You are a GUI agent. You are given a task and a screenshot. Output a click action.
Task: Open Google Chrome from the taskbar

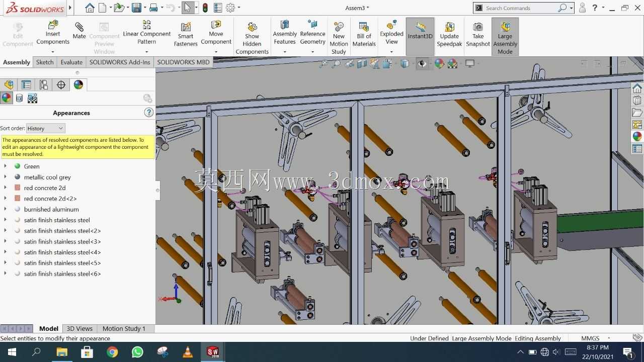112,352
